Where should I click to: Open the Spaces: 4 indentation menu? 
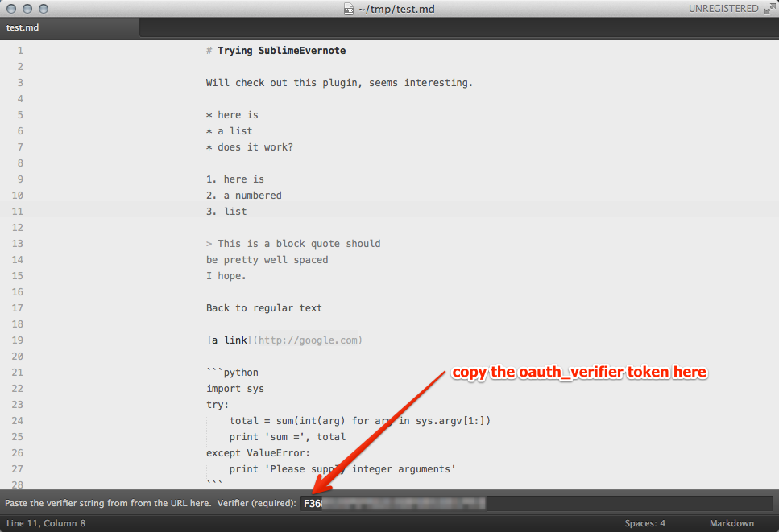point(644,523)
